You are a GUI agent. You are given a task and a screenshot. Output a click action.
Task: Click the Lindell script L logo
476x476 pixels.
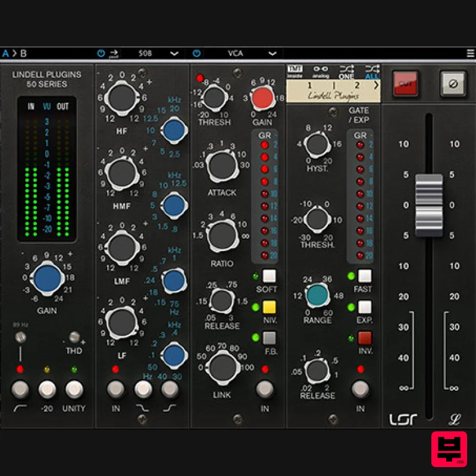click(x=455, y=420)
